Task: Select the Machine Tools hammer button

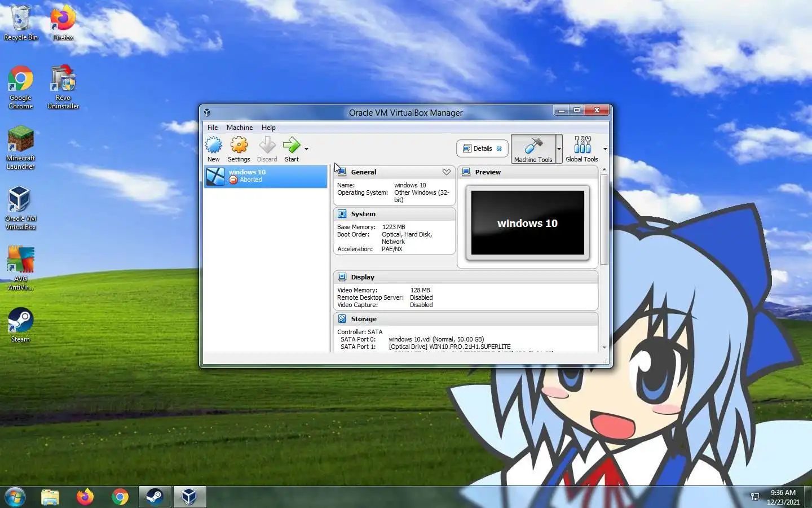Action: pyautogui.click(x=533, y=149)
